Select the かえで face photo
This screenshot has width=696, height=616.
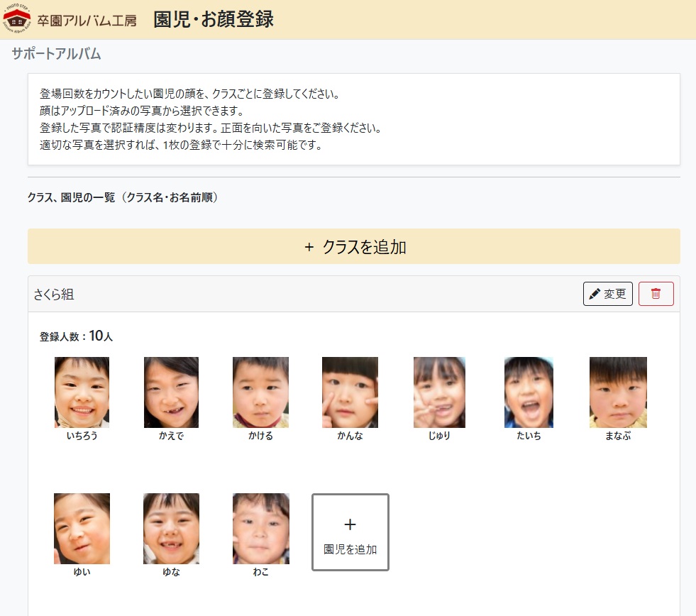(171, 392)
